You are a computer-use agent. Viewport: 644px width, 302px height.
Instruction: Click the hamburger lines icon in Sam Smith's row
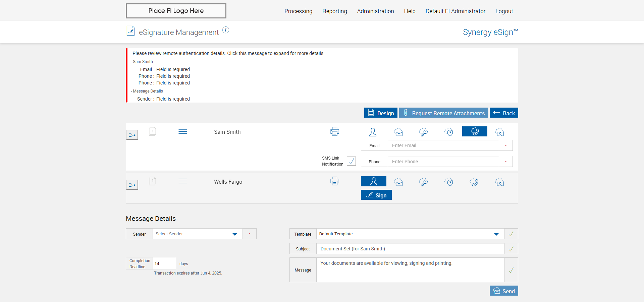coord(183,131)
